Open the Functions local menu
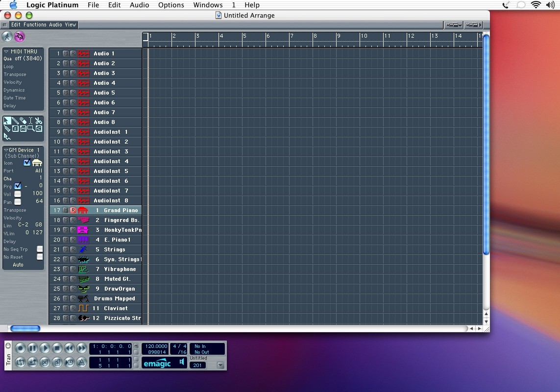This screenshot has height=392, width=560. 35,24
